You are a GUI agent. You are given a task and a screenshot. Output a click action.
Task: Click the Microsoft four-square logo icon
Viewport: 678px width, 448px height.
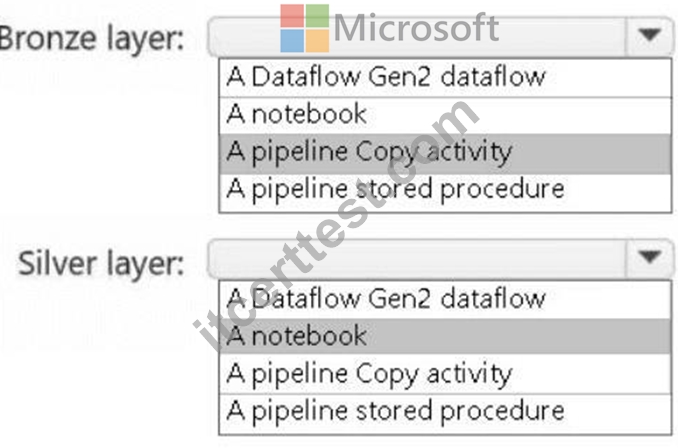click(304, 28)
